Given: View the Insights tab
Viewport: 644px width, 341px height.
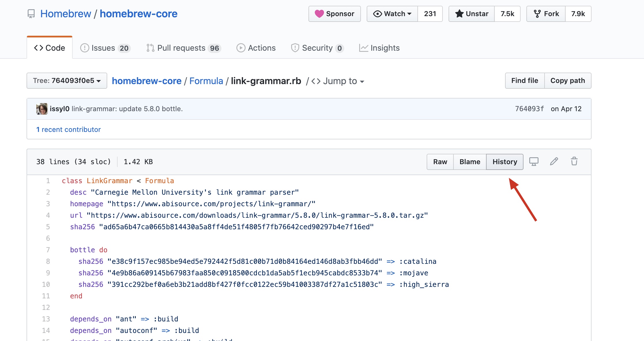Looking at the screenshot, I should click(x=379, y=48).
